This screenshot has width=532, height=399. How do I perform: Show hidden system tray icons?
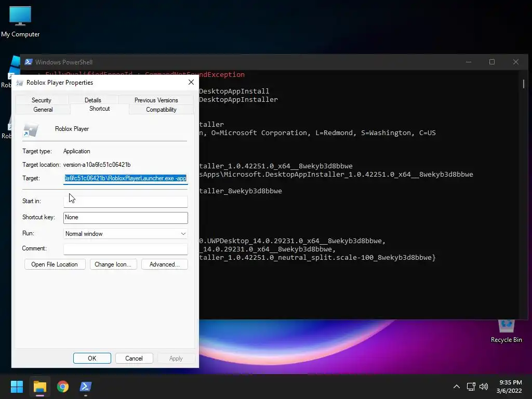[457, 387]
